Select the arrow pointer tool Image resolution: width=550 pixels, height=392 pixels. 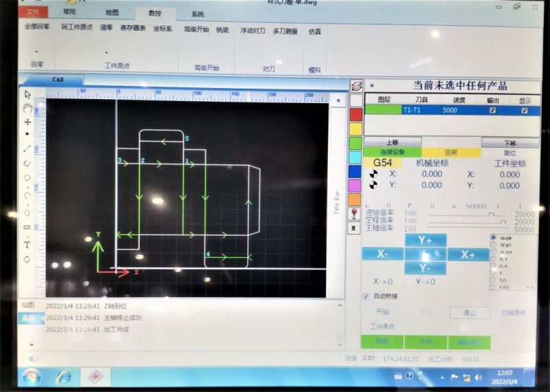click(x=27, y=94)
